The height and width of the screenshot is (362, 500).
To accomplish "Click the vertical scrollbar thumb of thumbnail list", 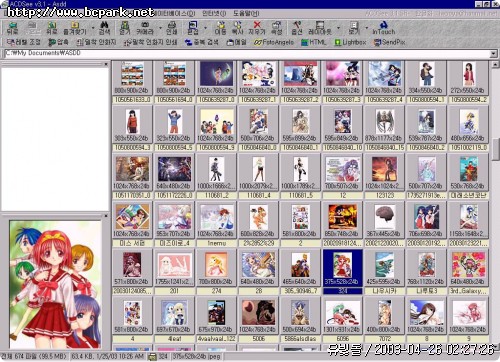I will pyautogui.click(x=495, y=149).
